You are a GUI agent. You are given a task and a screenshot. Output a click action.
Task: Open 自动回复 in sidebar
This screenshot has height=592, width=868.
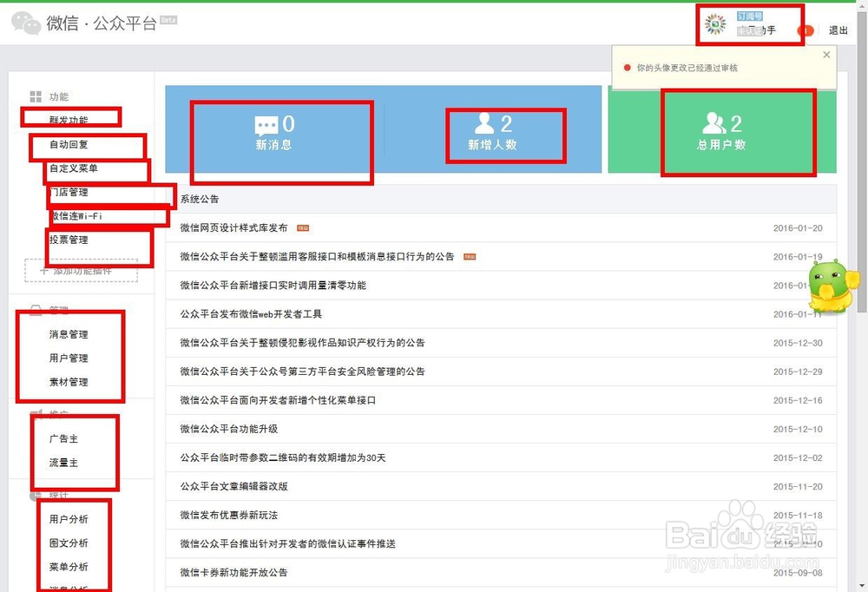(69, 145)
